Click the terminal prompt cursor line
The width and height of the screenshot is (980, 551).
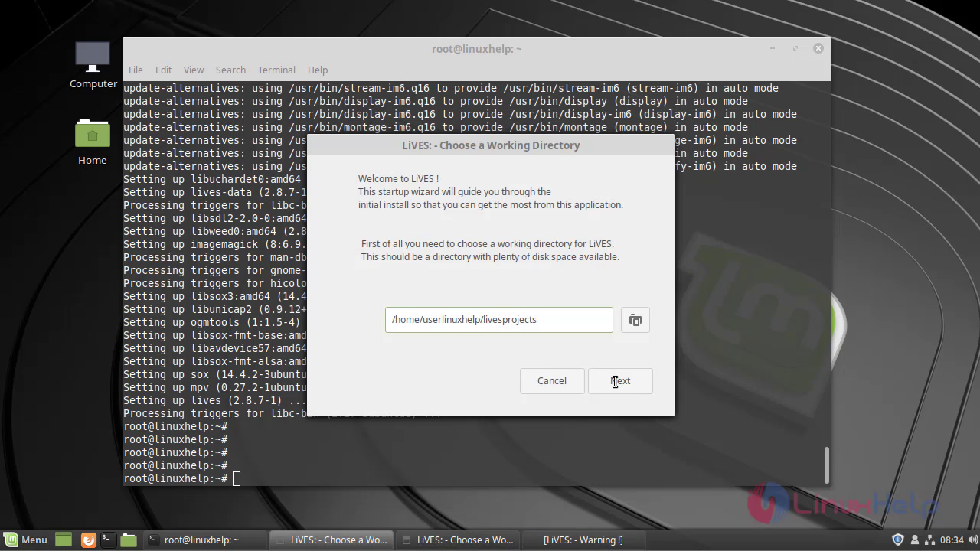pyautogui.click(x=182, y=478)
